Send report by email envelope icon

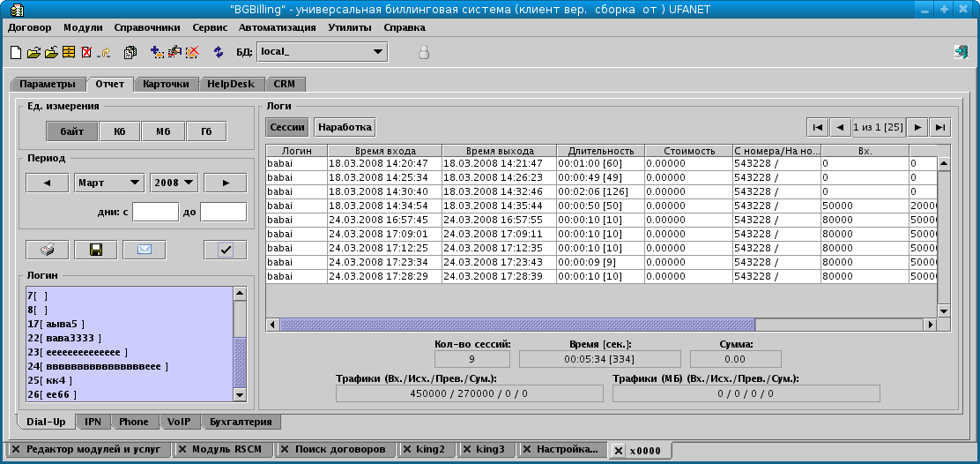(145, 250)
